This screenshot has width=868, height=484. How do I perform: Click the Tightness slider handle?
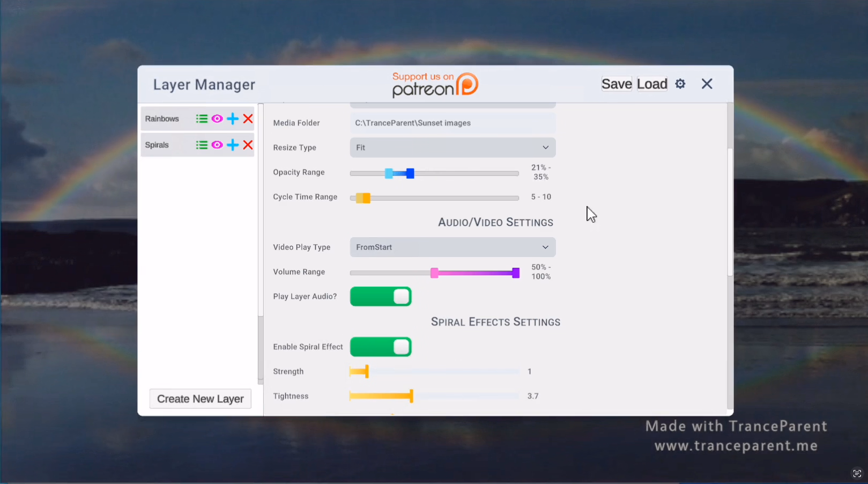coord(411,396)
